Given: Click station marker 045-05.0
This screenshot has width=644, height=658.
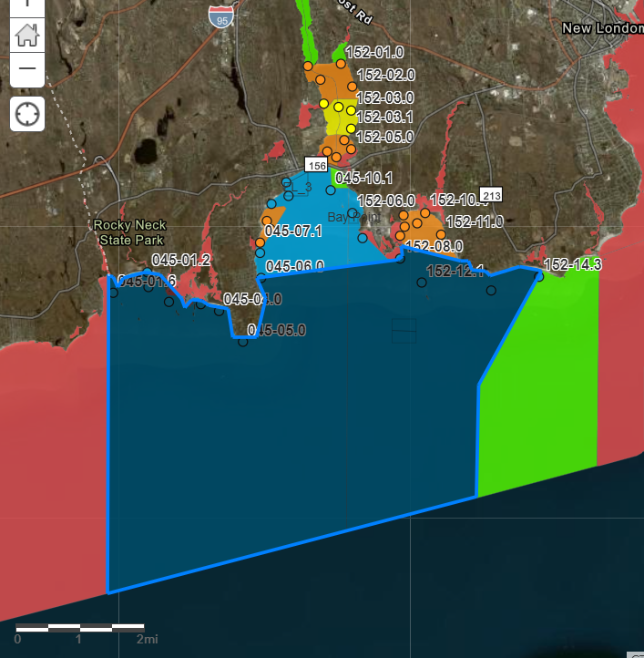Looking at the screenshot, I should coord(242,342).
